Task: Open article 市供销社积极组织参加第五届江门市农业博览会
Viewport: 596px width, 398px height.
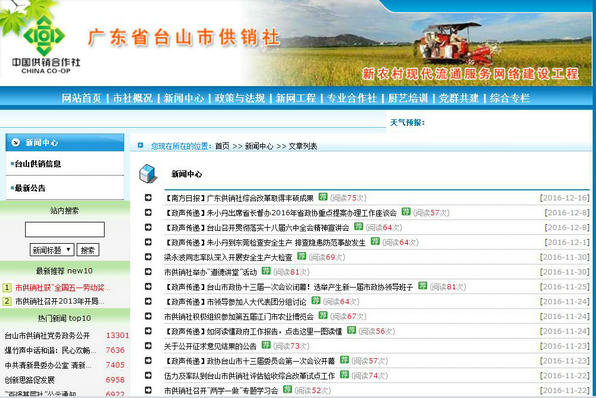Action: (239, 316)
